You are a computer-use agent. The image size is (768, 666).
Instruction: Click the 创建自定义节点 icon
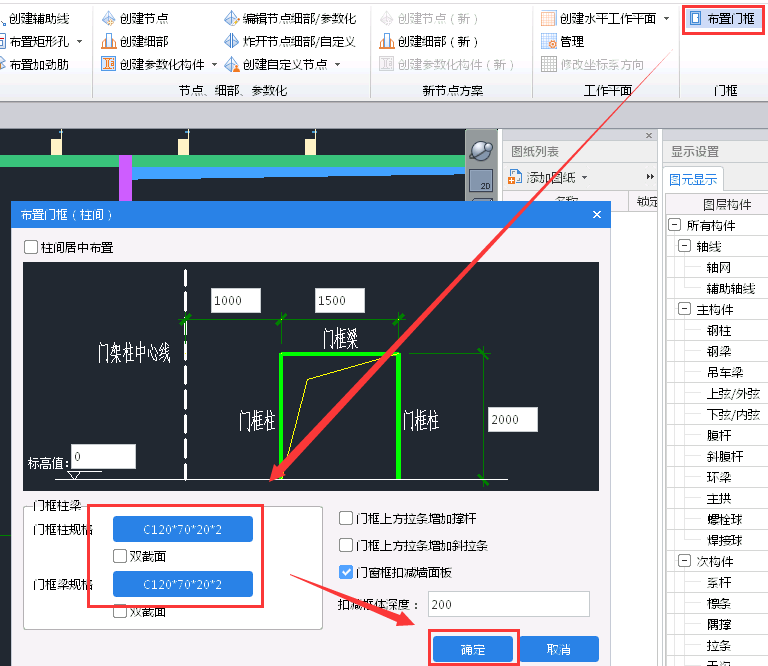pos(231,64)
